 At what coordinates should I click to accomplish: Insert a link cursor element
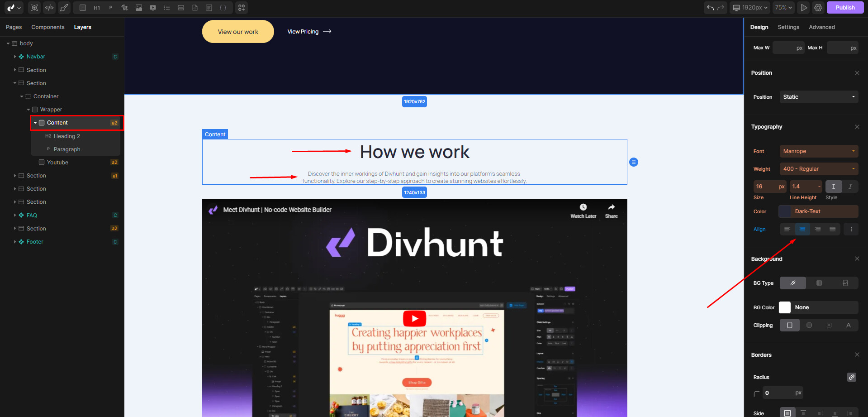[x=125, y=8]
